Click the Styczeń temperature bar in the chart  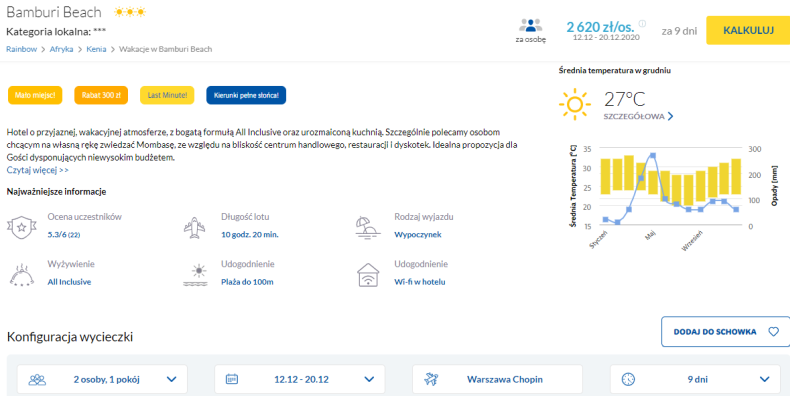pyautogui.click(x=605, y=176)
